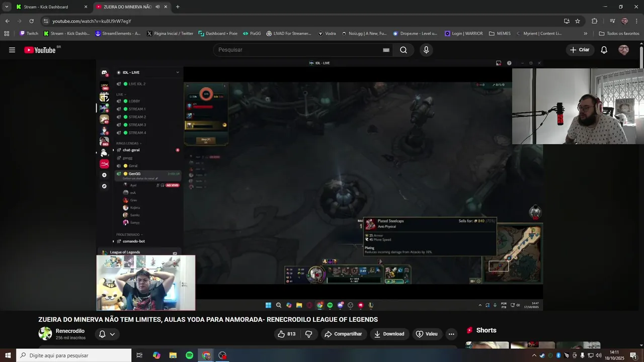
Task: Close the Kick Dashboard tab
Action: 86,7
